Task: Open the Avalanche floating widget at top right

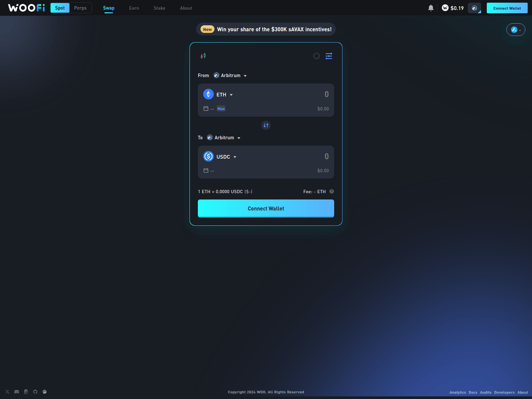Action: pos(516,30)
